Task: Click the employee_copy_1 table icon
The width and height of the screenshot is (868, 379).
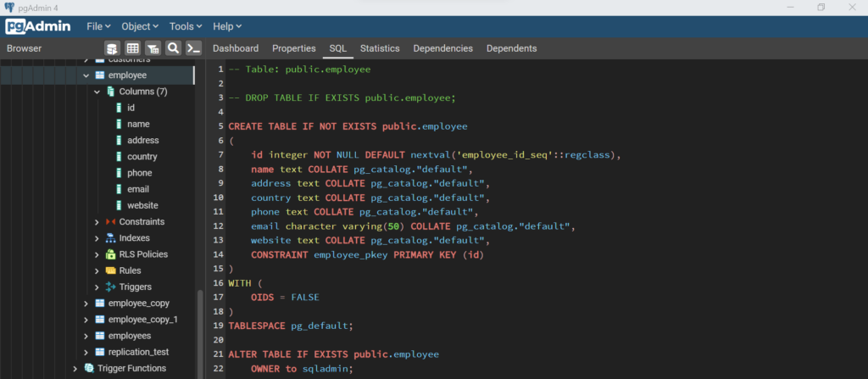Action: pos(100,319)
